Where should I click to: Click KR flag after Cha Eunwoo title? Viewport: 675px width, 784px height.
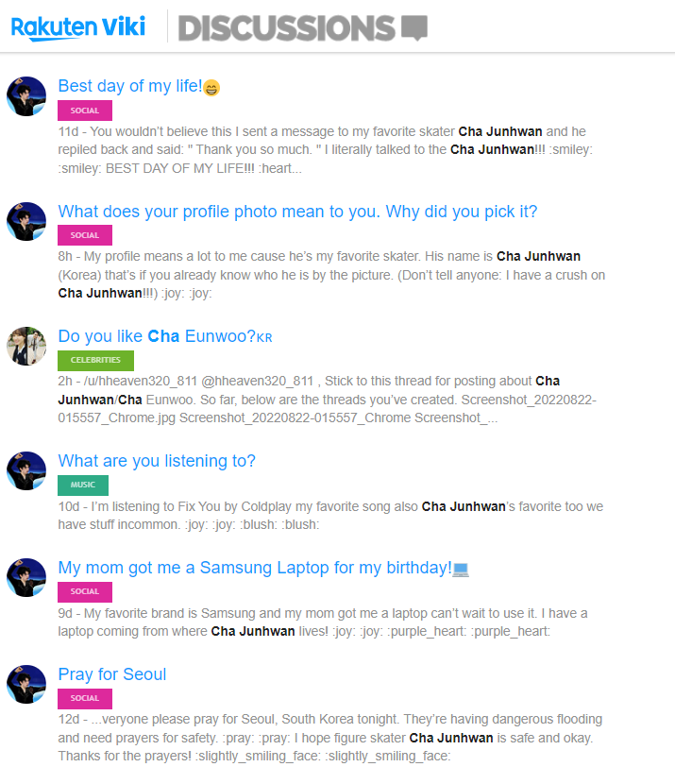click(264, 338)
